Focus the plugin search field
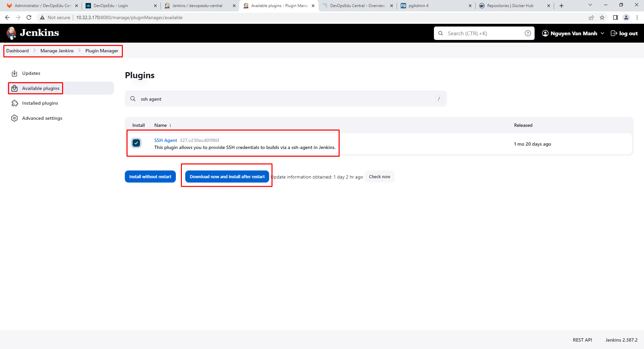This screenshot has height=349, width=644. click(x=286, y=99)
